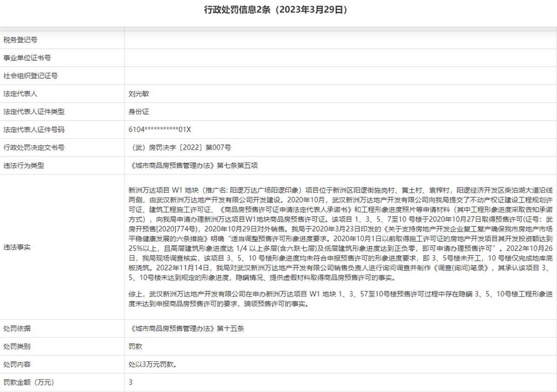Click the 罚款金额（万元） label cell
Image resolution: width=557 pixels, height=392 pixels.
click(29, 382)
